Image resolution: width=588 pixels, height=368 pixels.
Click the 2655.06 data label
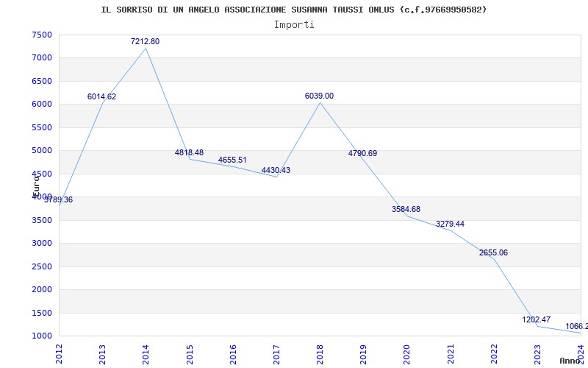493,253
